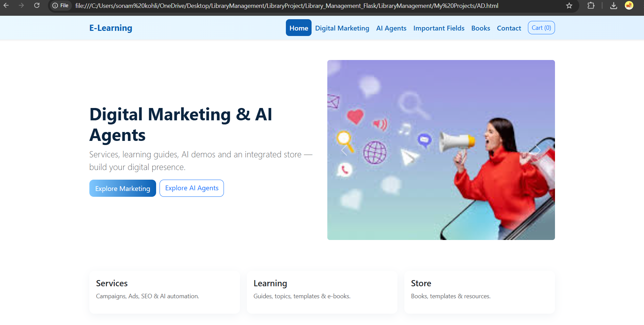This screenshot has height=325, width=644.
Task: Click the E-Learning brand logo
Action: (x=111, y=28)
